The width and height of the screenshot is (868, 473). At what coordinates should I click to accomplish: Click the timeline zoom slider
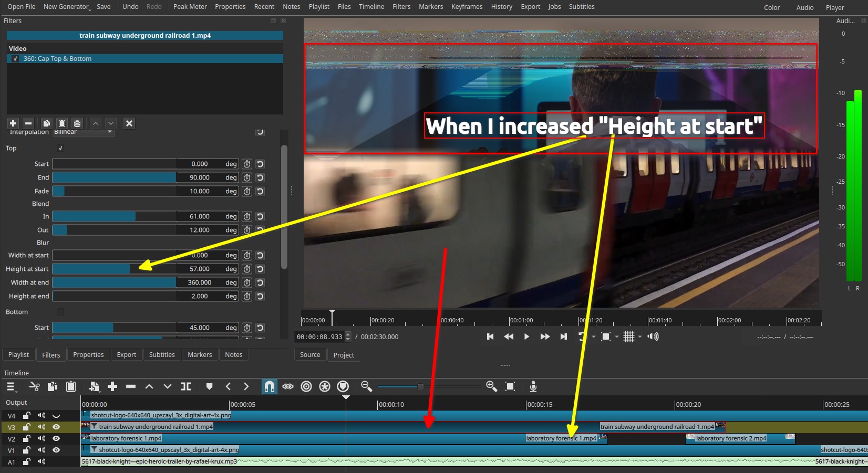(420, 387)
